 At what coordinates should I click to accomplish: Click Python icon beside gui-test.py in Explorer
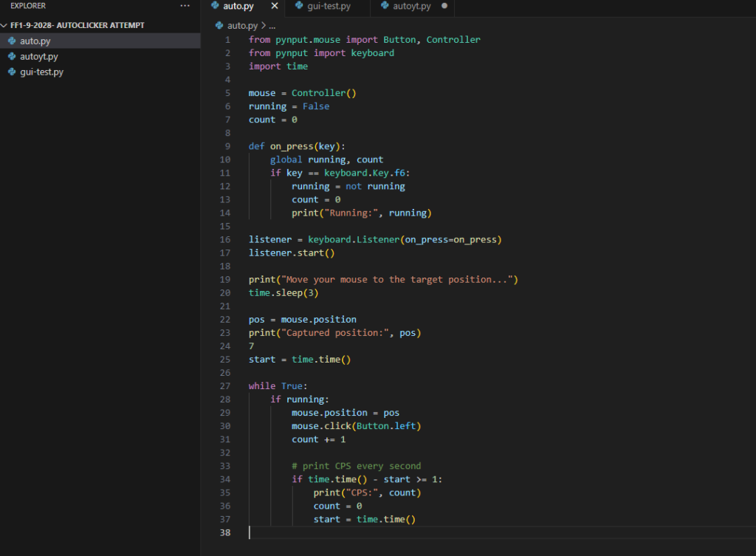pos(13,72)
